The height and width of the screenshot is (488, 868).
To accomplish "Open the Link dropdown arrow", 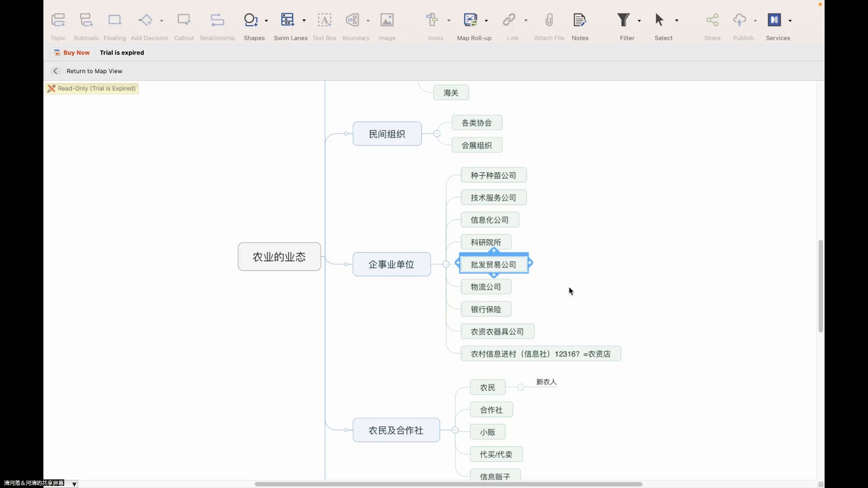I will click(x=526, y=21).
